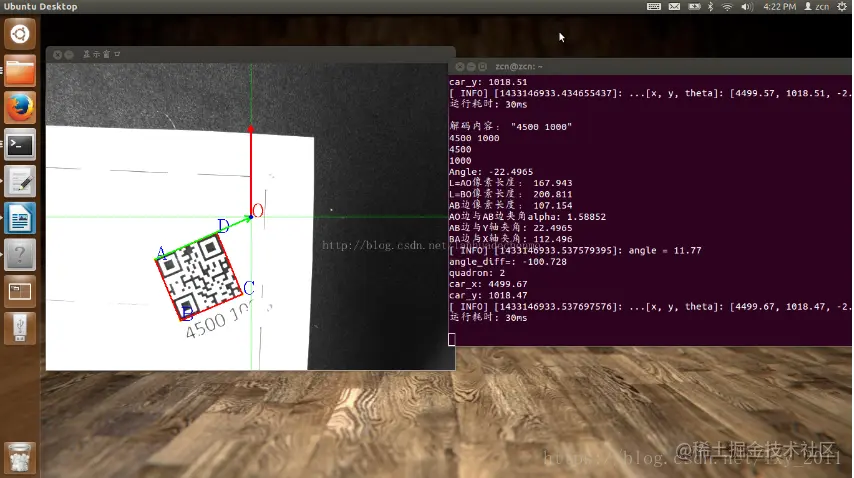Click the image display window title bar
854x478 pixels.
251,54
